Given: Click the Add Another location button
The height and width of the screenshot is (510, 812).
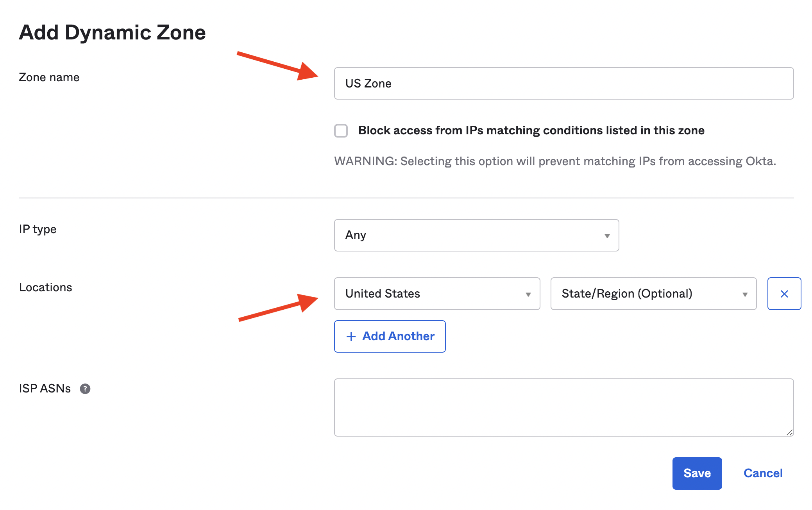Looking at the screenshot, I should coord(390,336).
